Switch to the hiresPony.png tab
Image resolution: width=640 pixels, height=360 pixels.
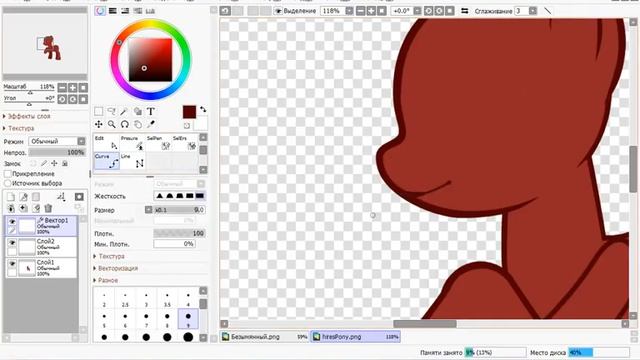tap(356, 337)
